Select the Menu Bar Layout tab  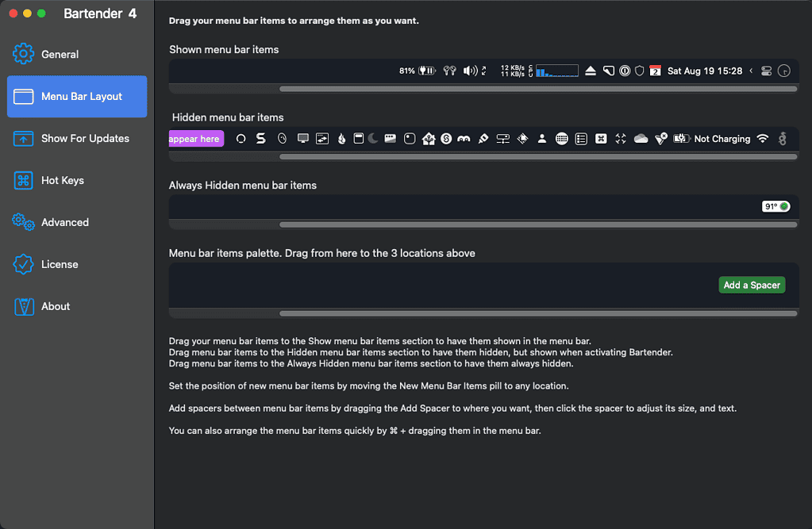pyautogui.click(x=77, y=96)
